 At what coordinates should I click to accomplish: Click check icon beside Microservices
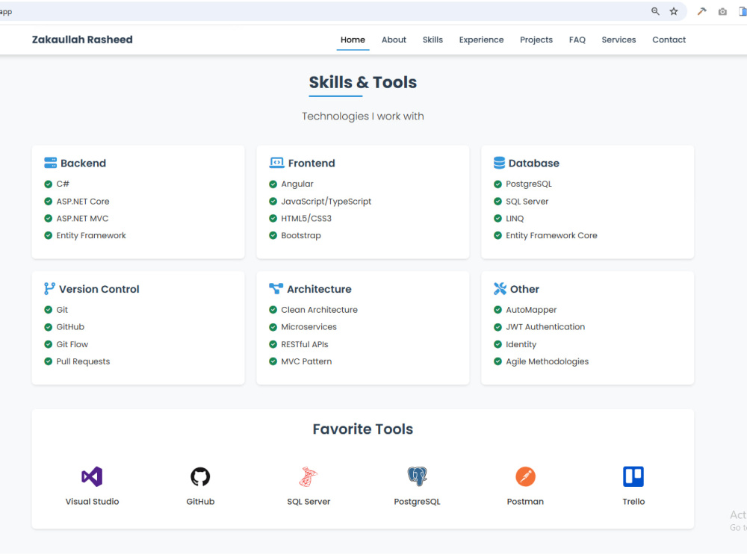tap(273, 327)
